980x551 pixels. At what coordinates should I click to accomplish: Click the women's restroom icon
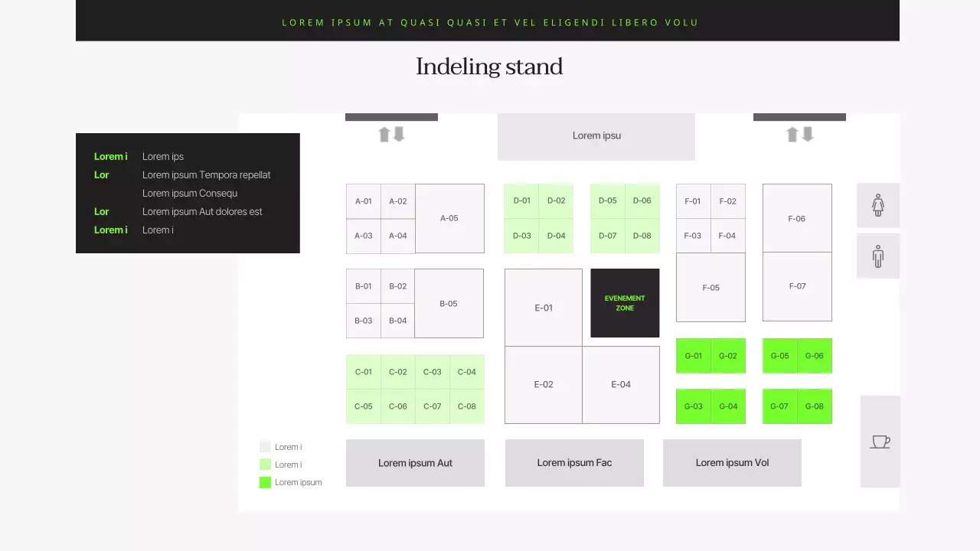coord(877,205)
